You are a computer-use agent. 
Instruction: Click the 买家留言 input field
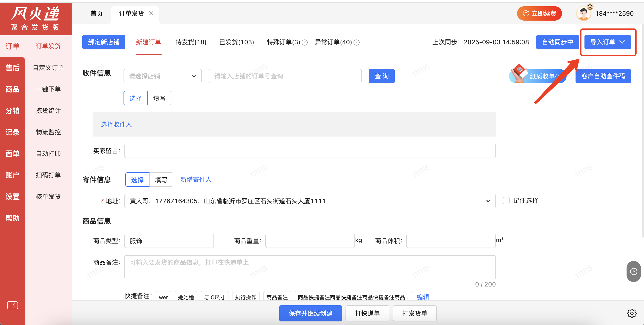(x=310, y=151)
